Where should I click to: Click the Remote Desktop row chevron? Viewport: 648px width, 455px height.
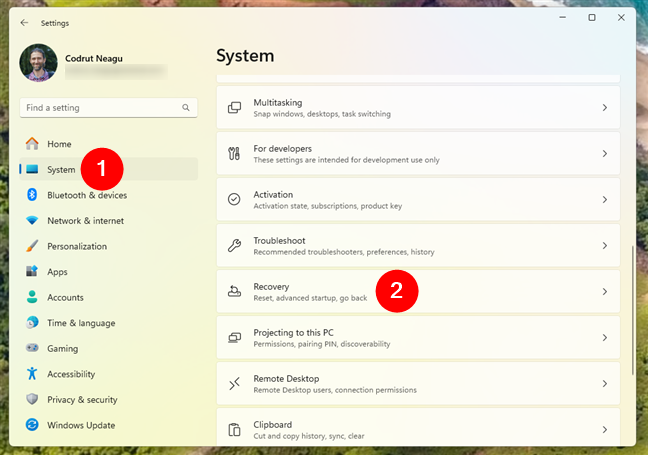pos(605,384)
